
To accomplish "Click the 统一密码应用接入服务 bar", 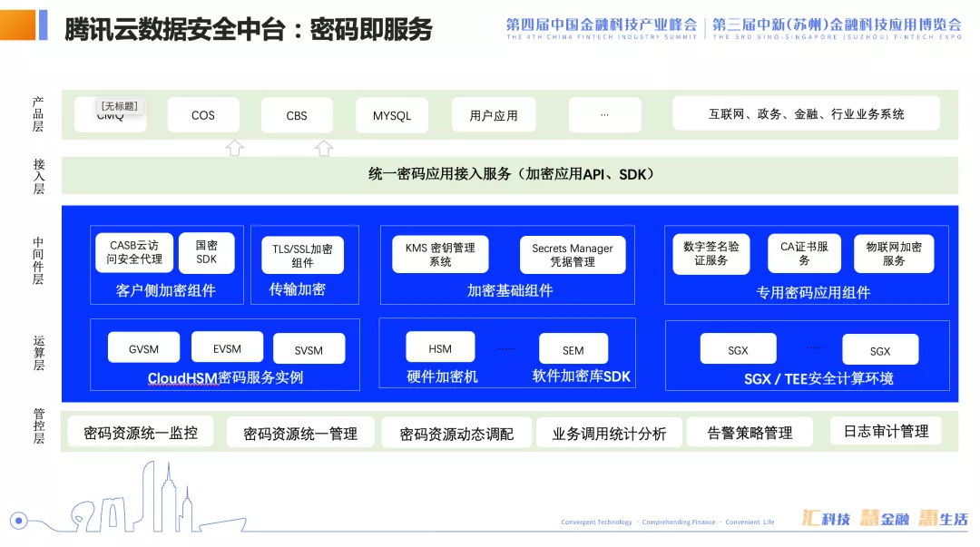I will click(x=510, y=175).
